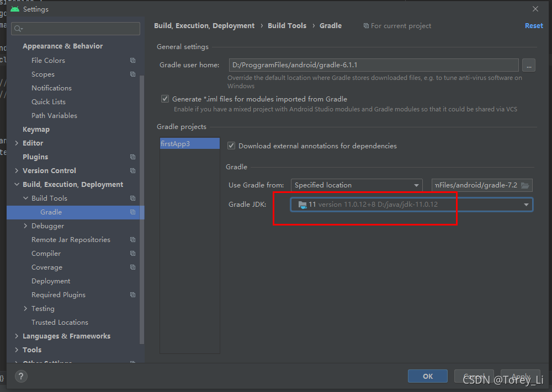
Task: Click the Apply button
Action: (521, 376)
